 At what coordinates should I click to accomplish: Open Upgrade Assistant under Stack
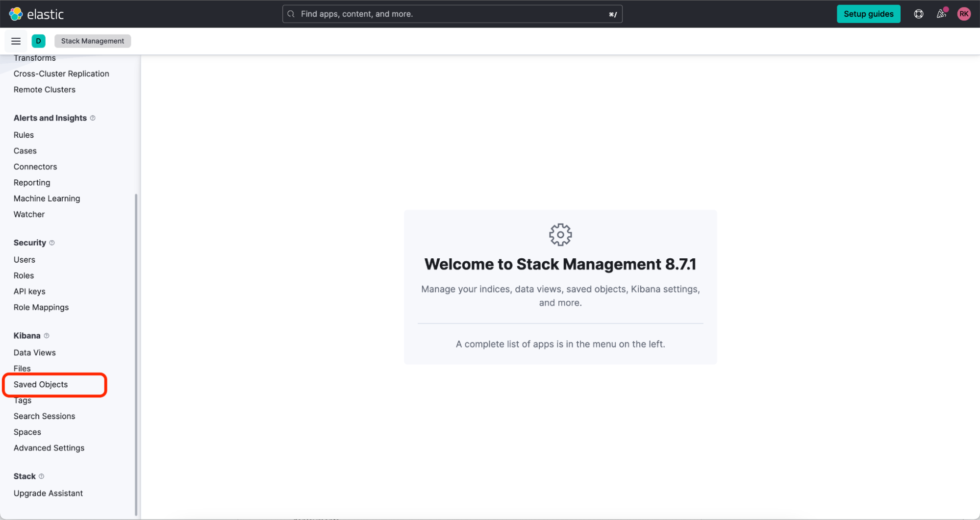[x=48, y=493]
